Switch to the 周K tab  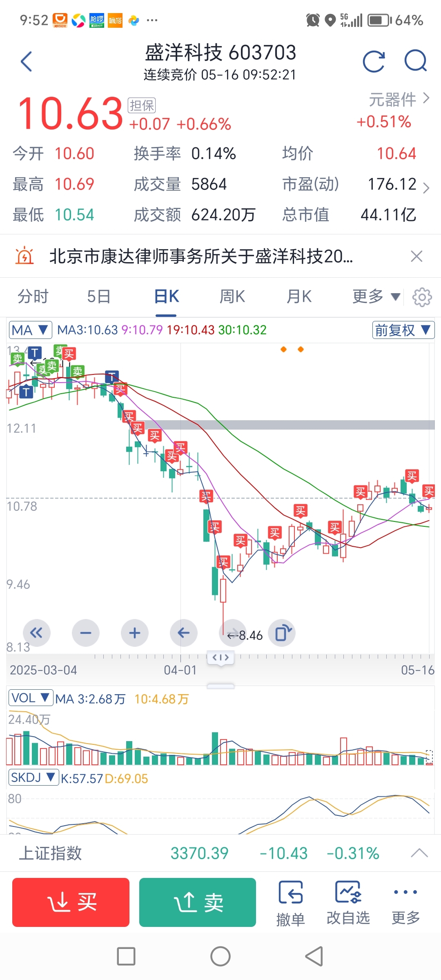click(x=232, y=296)
